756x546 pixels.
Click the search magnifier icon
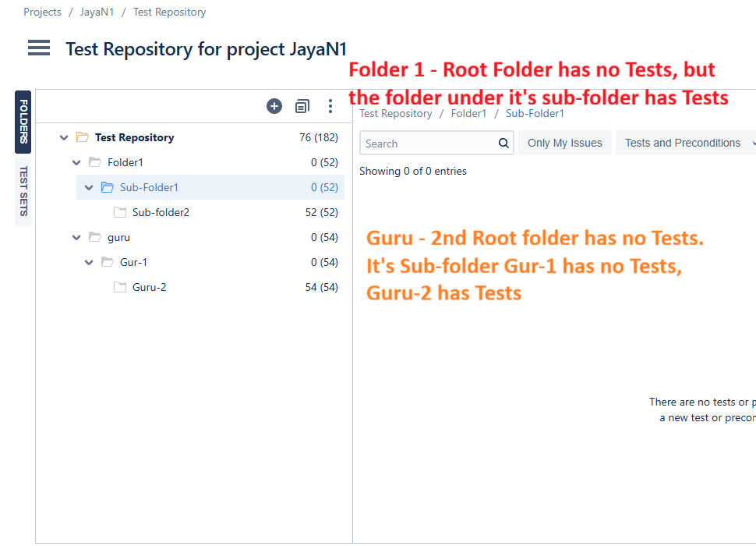[503, 144]
